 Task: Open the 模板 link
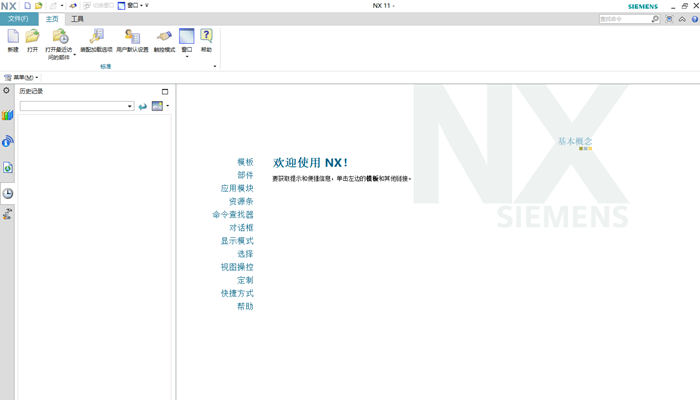coord(245,162)
